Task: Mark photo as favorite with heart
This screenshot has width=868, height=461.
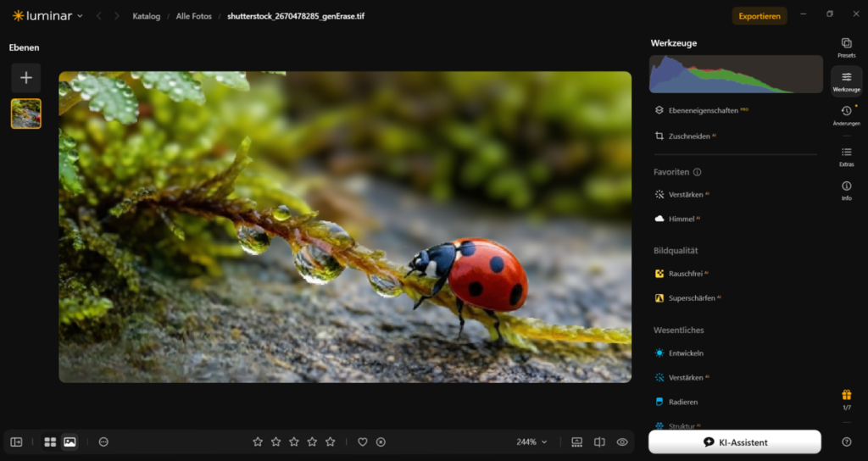Action: click(363, 442)
